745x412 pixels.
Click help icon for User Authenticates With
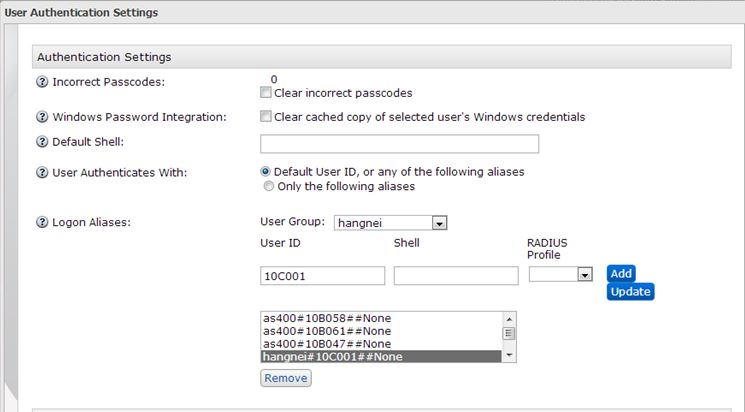tap(42, 172)
